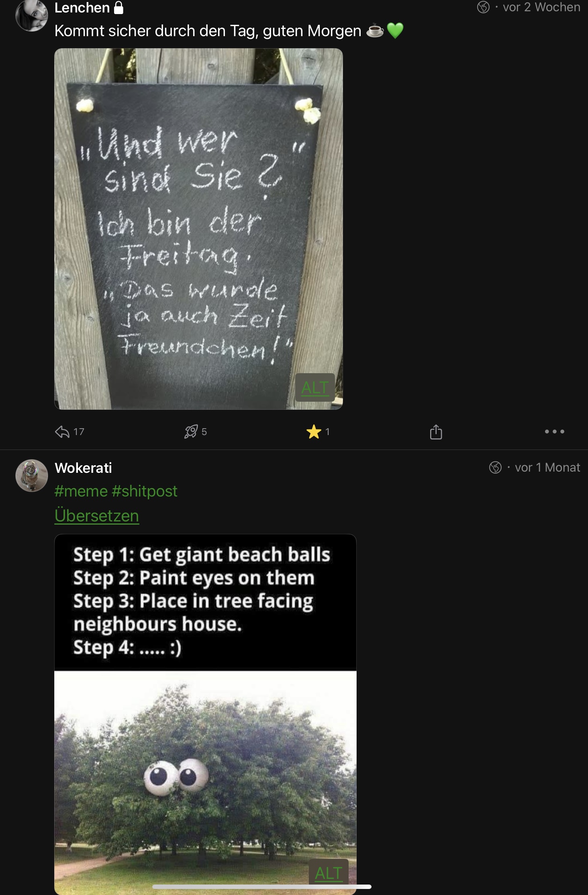Boost Lenchen's post with the rocket icon
This screenshot has height=895, width=588.
(191, 431)
